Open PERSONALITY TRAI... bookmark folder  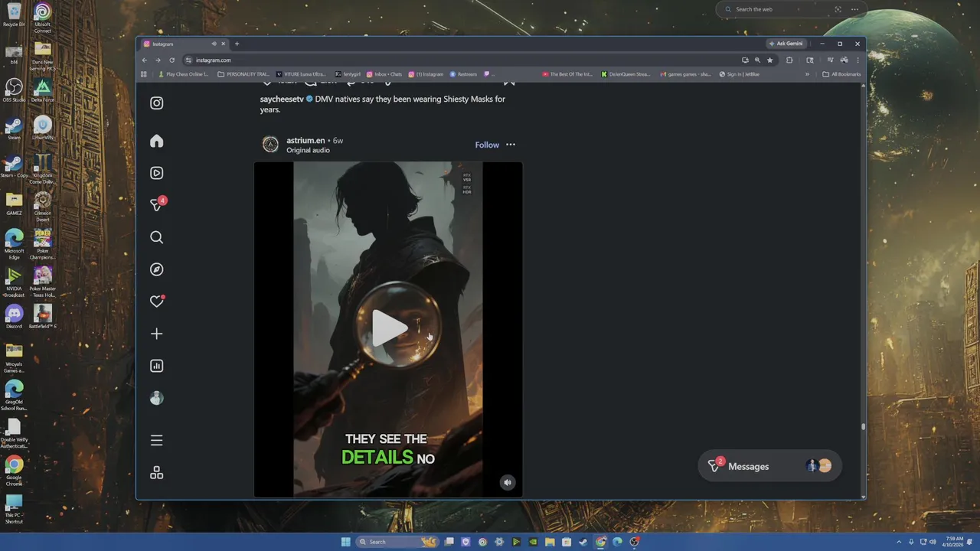point(243,74)
